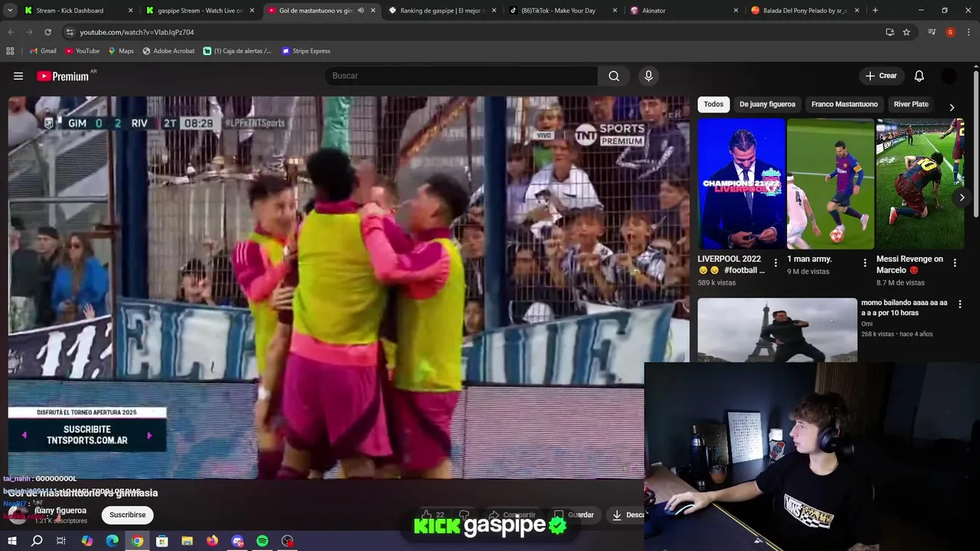Open Discord from the taskbar
Image resolution: width=980 pixels, height=551 pixels.
pos(237,541)
